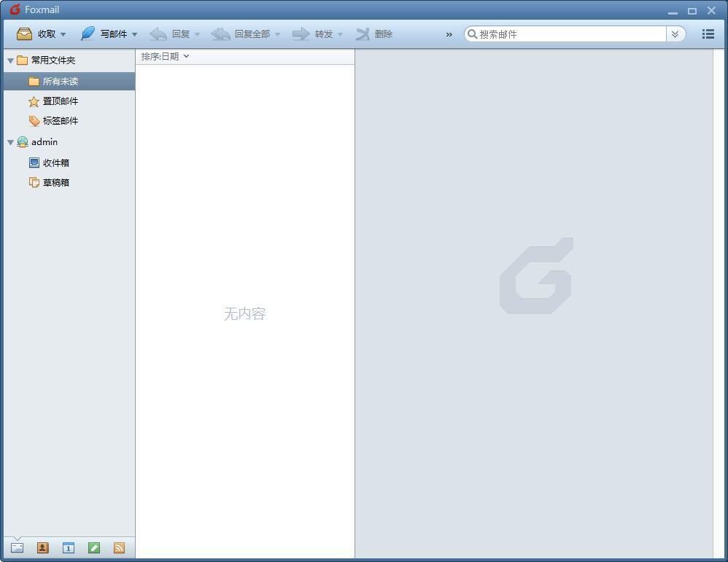Select the 所有未读 folder
The width and height of the screenshot is (728, 562).
click(x=69, y=81)
